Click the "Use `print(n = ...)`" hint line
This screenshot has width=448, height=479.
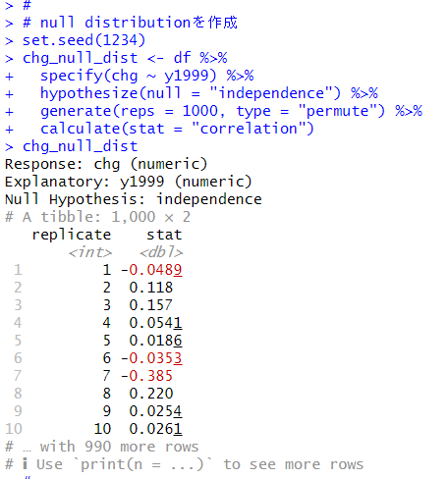tap(184, 464)
